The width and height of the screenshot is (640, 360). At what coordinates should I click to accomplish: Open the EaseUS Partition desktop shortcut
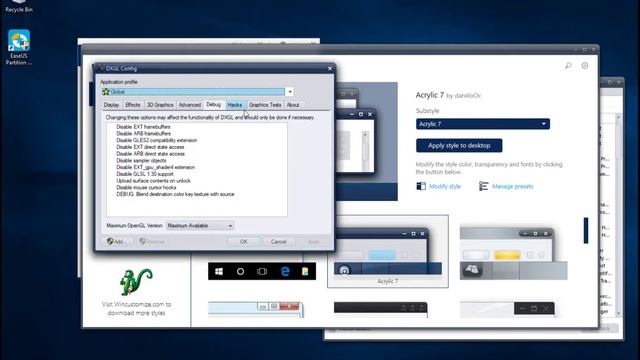point(19,47)
